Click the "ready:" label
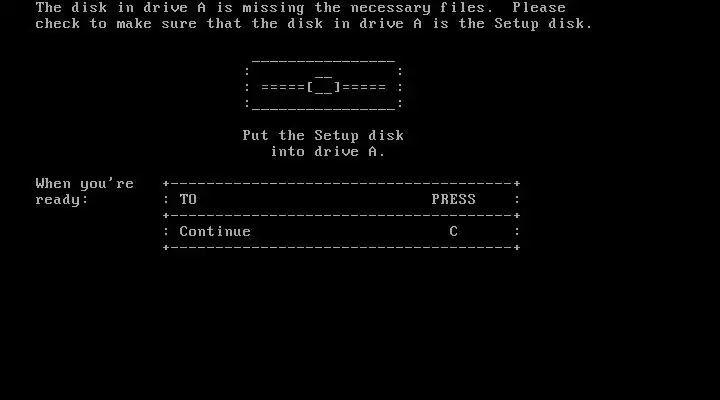Viewport: 720px width, 400px height. (62, 200)
